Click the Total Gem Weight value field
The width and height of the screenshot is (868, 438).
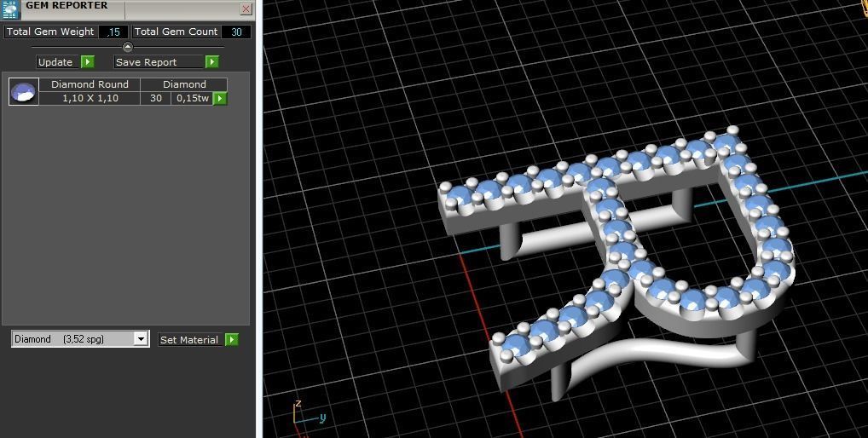click(x=113, y=32)
